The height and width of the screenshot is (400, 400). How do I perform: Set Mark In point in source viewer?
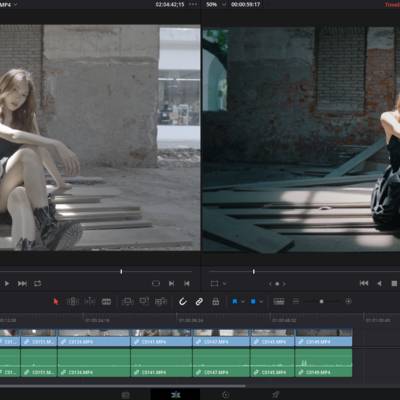(x=172, y=284)
